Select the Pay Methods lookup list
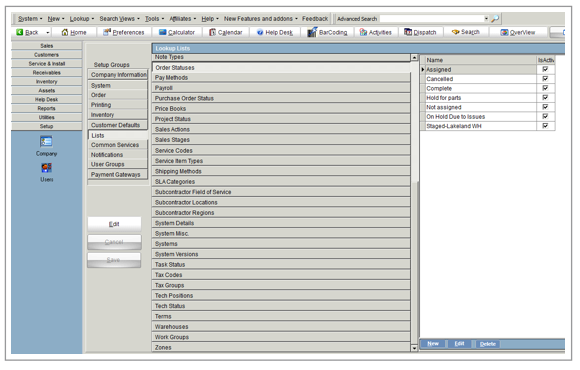Image resolution: width=580 pixels, height=370 pixels. (281, 77)
